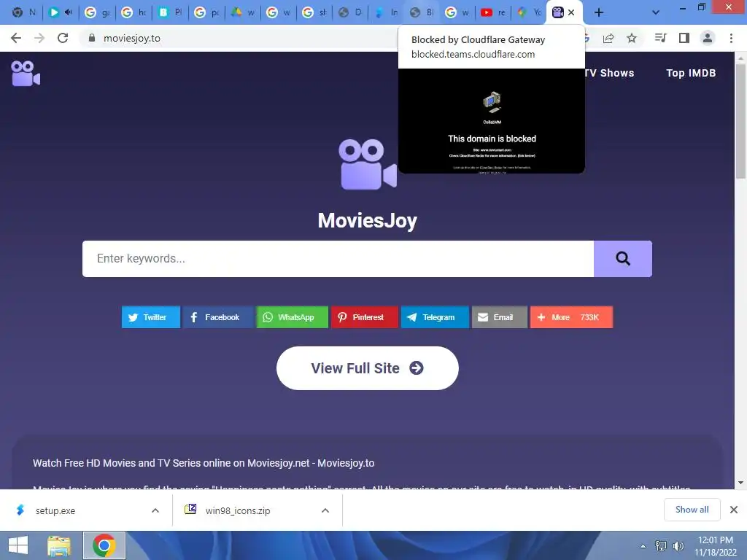Open the TV Shows menu item
This screenshot has width=747, height=560.
[x=609, y=73]
